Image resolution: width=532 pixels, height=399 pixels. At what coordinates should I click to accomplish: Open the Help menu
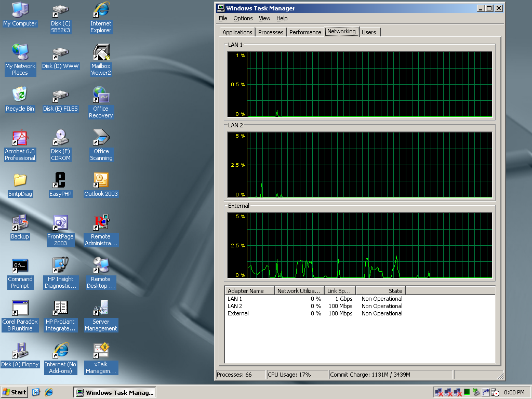coord(282,18)
